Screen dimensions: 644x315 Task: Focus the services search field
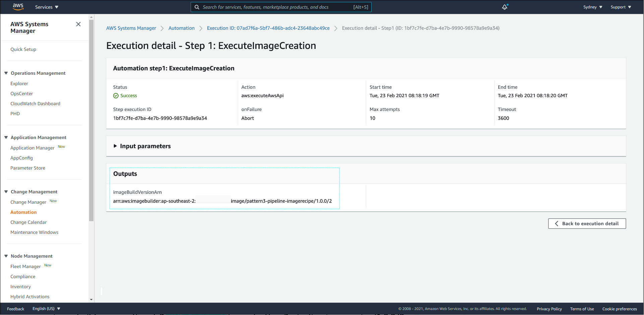(281, 7)
